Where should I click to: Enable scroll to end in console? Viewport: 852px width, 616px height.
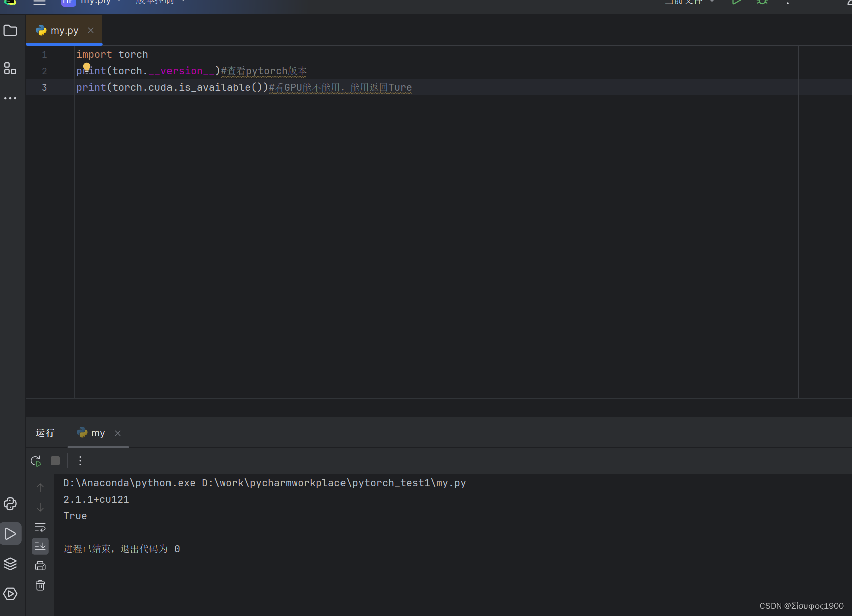[40, 546]
